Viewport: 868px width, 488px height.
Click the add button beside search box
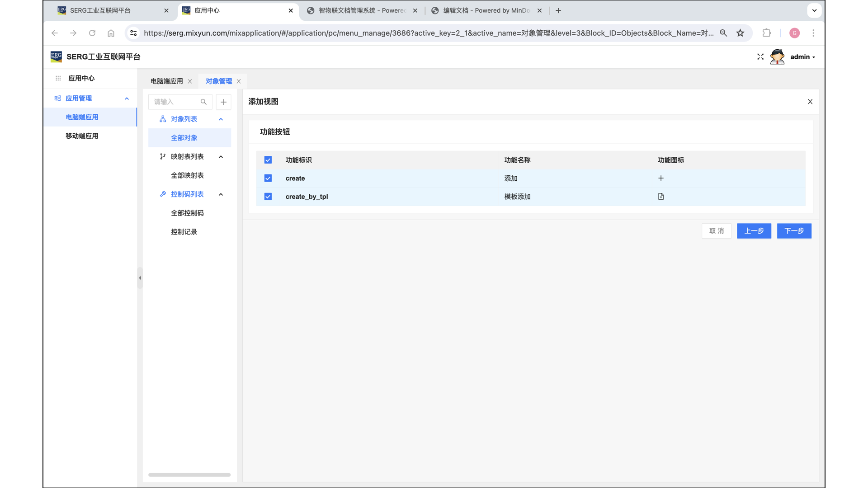coord(223,102)
